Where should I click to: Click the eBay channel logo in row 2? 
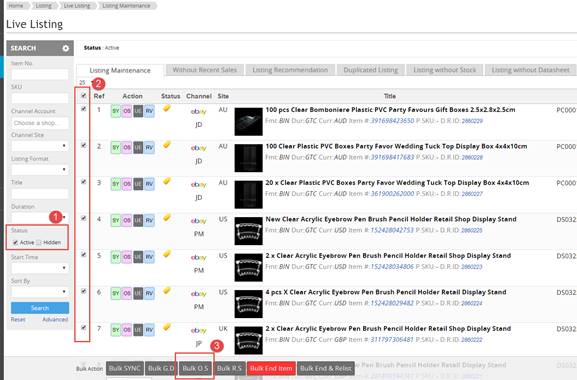[x=199, y=148]
